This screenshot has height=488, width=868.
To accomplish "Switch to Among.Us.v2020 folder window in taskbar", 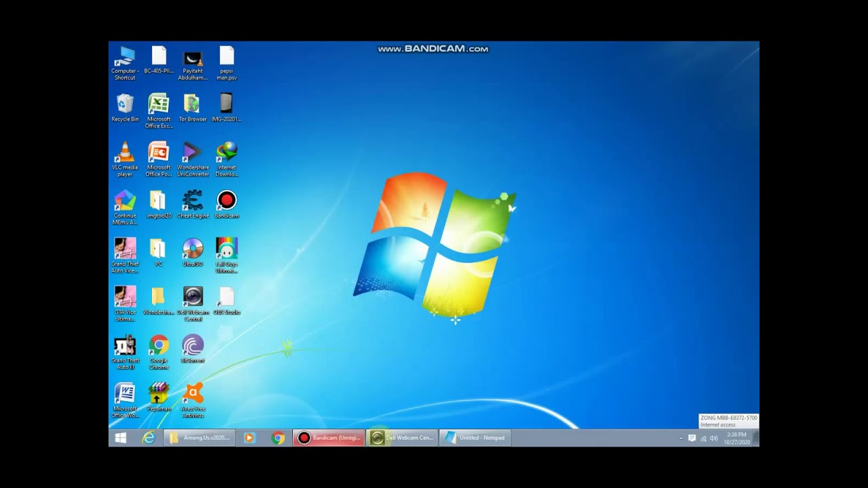I will click(x=199, y=438).
